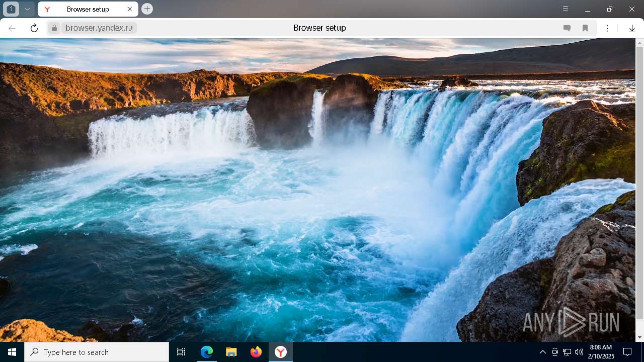Select Yandex Browser taskbar icon

281,352
